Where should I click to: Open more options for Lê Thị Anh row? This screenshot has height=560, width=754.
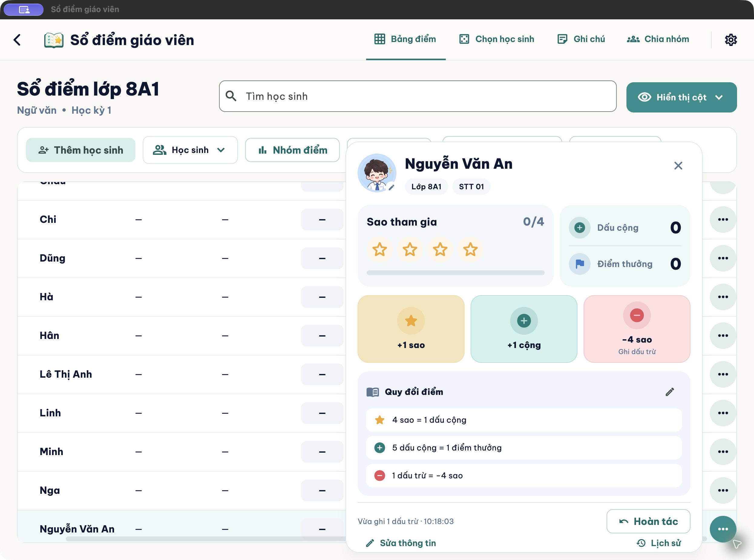(723, 374)
